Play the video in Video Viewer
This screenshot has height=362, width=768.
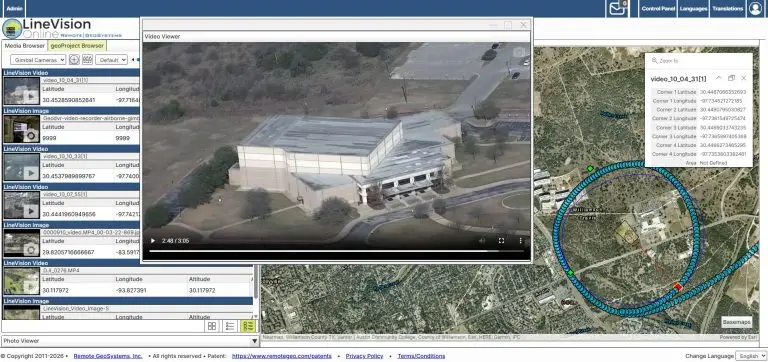(153, 241)
